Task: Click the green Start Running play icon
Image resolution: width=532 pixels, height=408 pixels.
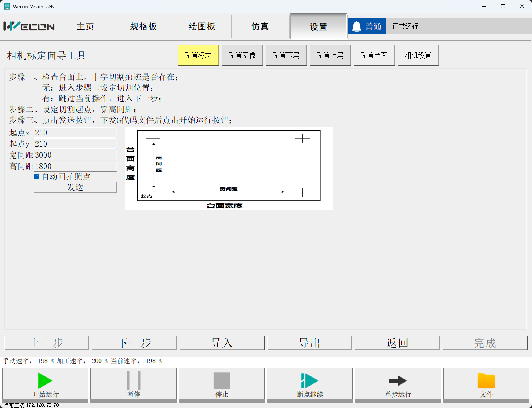Action: tap(45, 381)
